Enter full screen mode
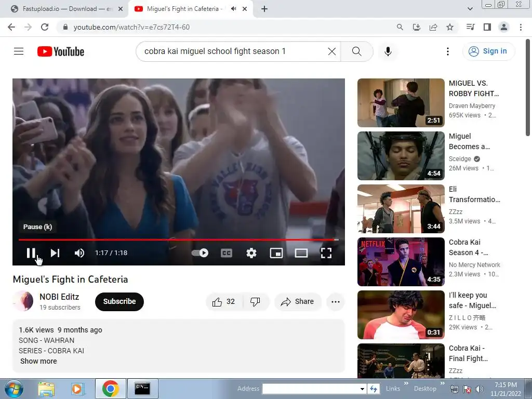This screenshot has width=532, height=399. point(326,253)
